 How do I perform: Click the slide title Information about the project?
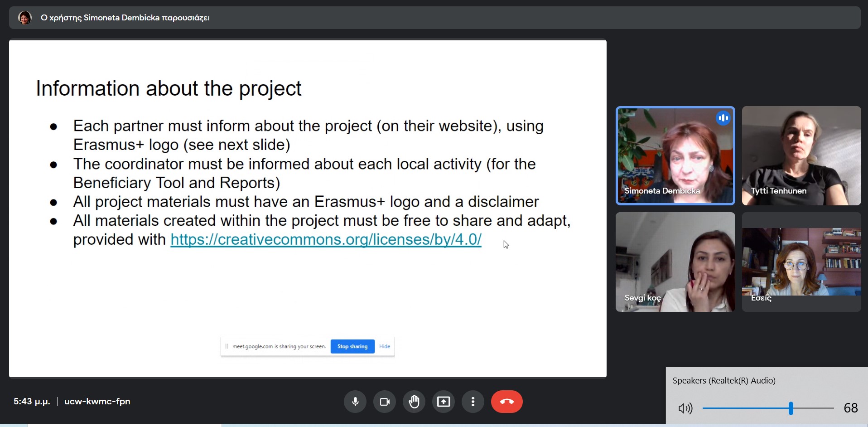click(169, 88)
